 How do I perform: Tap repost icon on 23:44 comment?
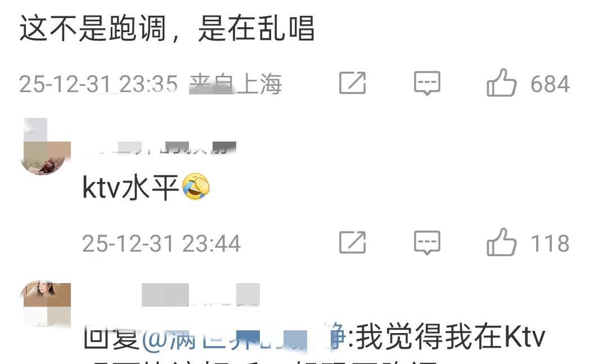pyautogui.click(x=352, y=242)
